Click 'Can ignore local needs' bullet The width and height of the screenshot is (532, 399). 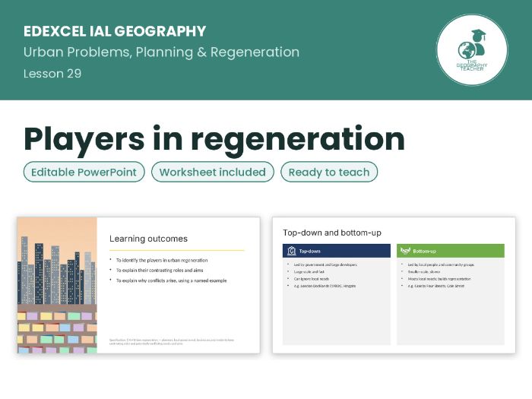312,279
